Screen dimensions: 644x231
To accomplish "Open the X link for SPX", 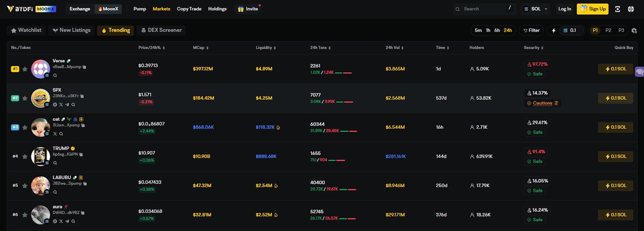I will [x=61, y=105].
